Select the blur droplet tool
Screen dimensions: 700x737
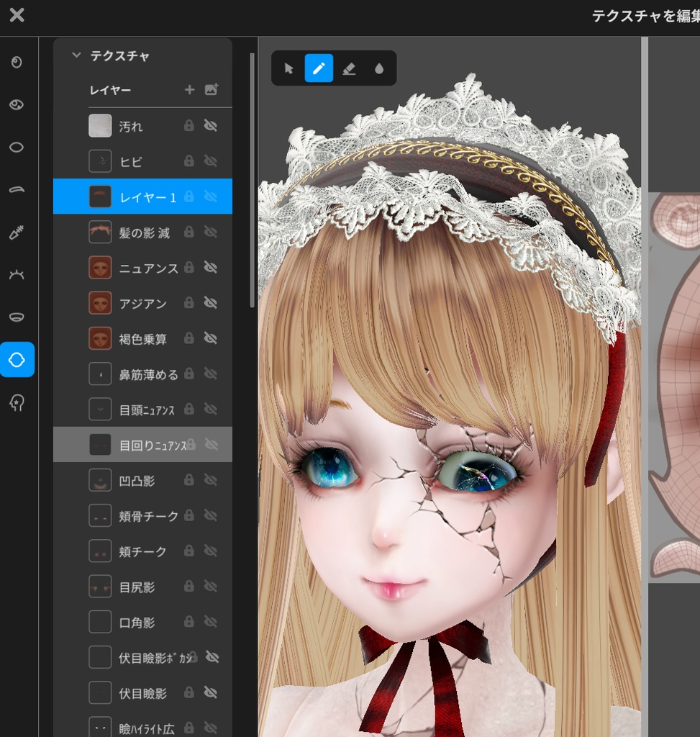coord(379,69)
